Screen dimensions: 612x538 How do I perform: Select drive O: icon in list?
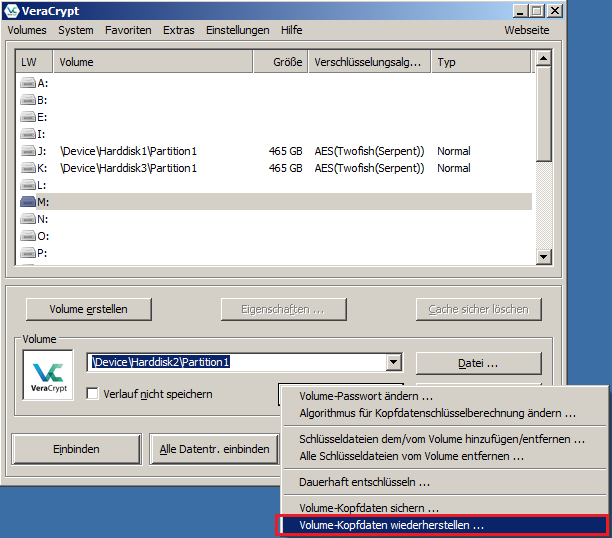[x=28, y=236]
